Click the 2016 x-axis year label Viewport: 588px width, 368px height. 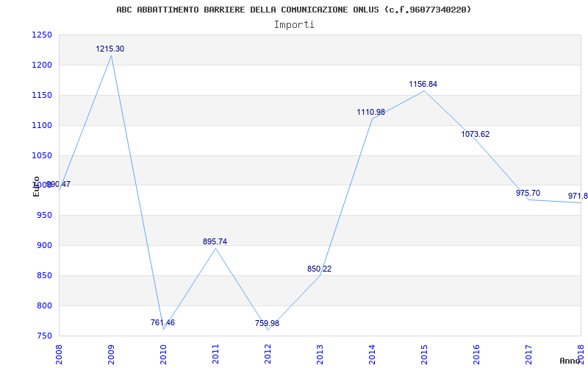tap(476, 354)
